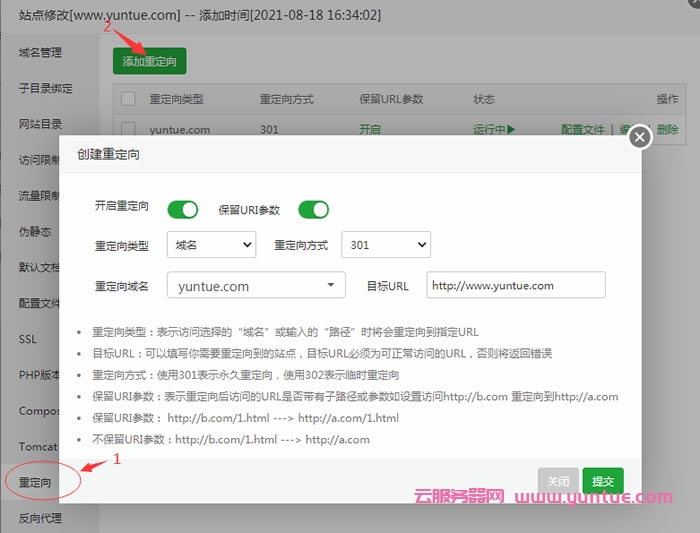The height and width of the screenshot is (533, 700).
Task: Open the 子目录绑定 sidebar tab
Action: point(46,88)
